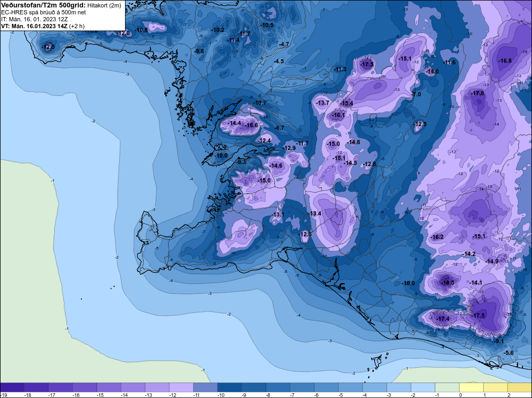Click the temperature value '-7.0'

point(415,94)
